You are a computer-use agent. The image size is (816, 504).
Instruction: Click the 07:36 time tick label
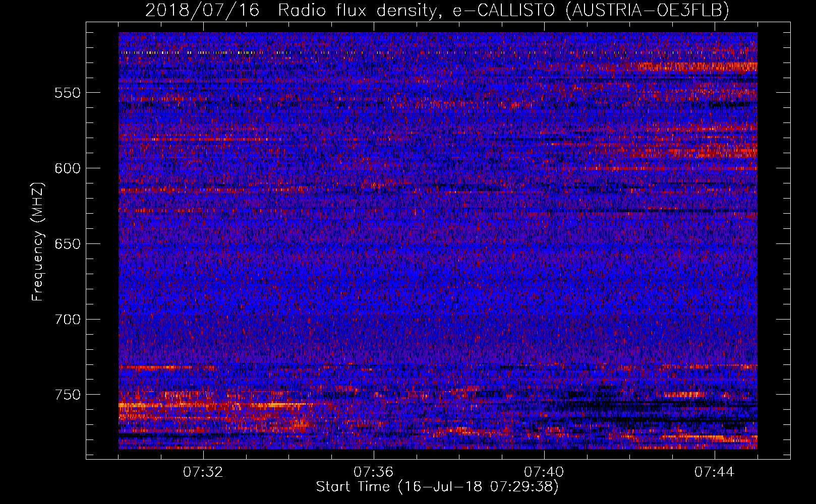pyautogui.click(x=373, y=472)
